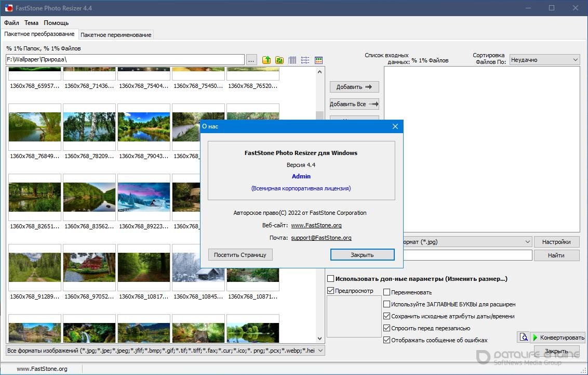Toggle Спросить перед перезаписью checkbox
This screenshot has height=375, width=588.
[386, 328]
